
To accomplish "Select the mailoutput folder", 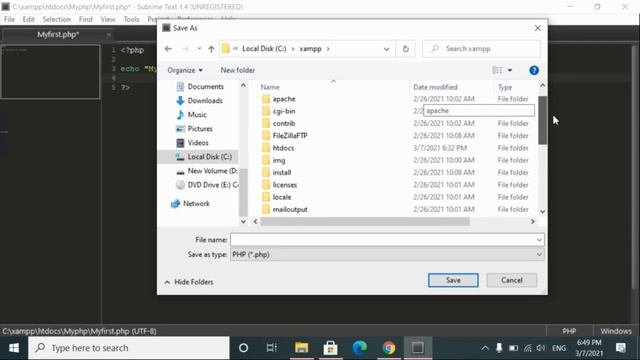I will [x=290, y=209].
